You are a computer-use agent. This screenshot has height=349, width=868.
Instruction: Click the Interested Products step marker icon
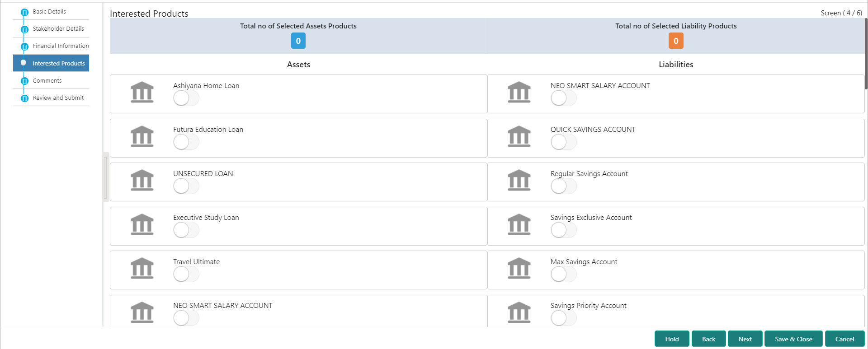24,63
